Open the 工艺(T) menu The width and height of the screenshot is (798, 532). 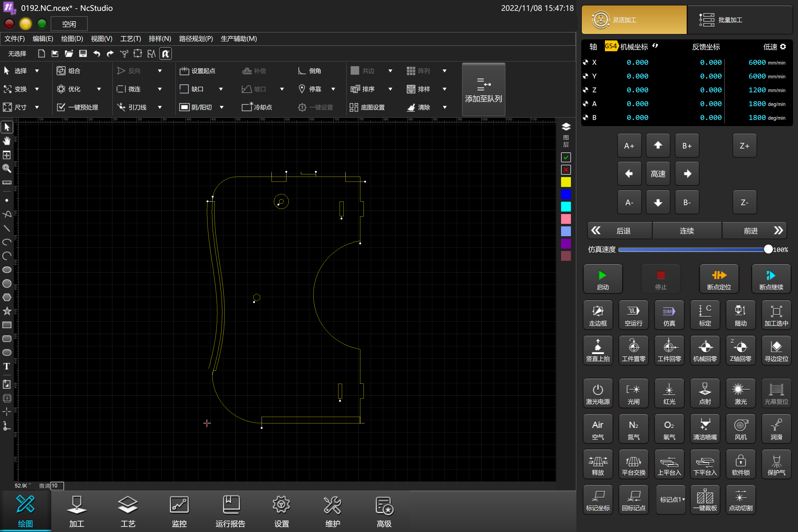coord(130,39)
